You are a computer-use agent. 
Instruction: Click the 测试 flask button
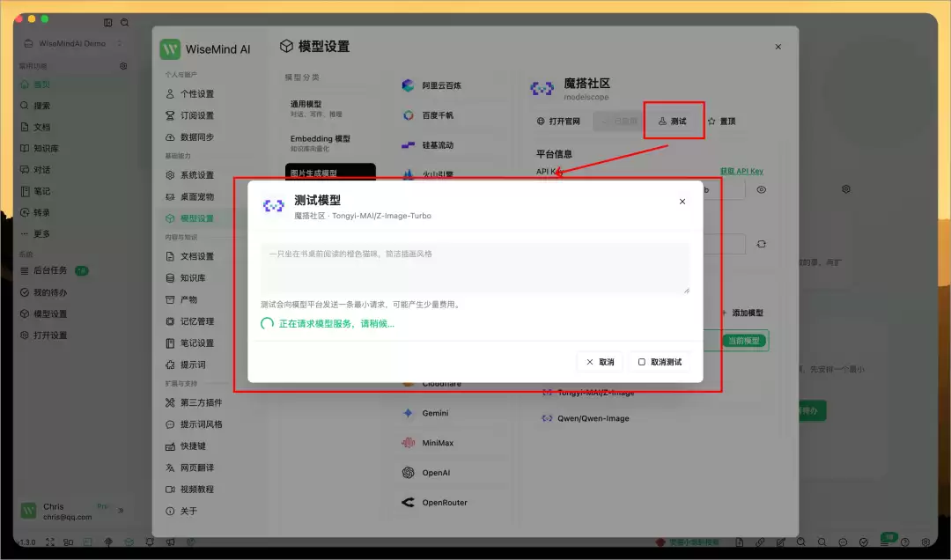pos(673,122)
